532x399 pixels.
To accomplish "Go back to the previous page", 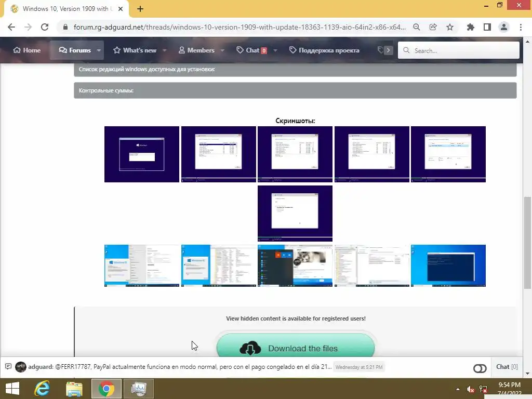I will tap(11, 27).
